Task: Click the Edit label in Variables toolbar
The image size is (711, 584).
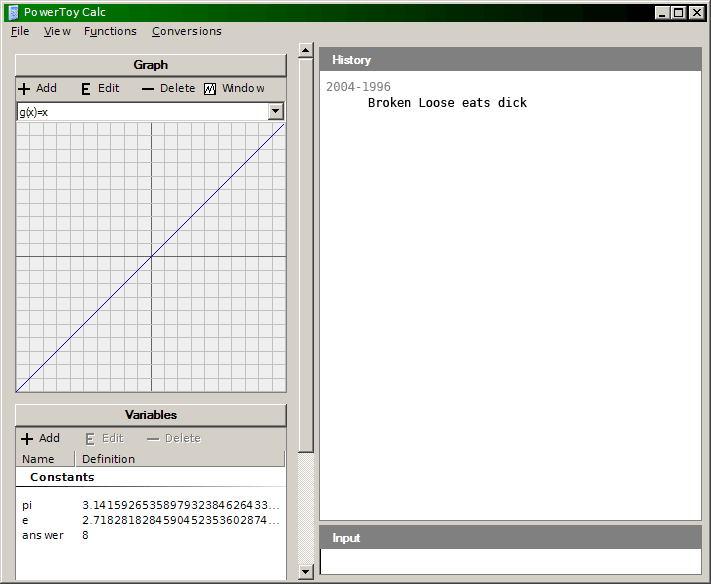Action: coord(113,438)
